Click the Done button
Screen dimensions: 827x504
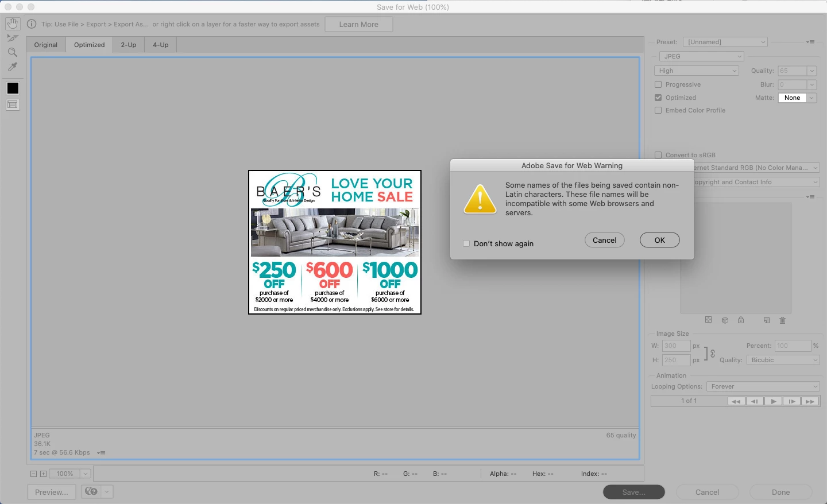click(x=781, y=492)
